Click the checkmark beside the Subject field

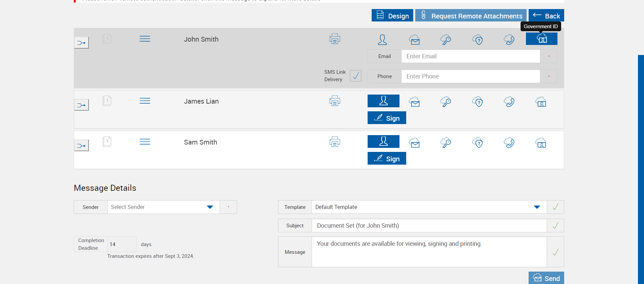pyautogui.click(x=555, y=225)
